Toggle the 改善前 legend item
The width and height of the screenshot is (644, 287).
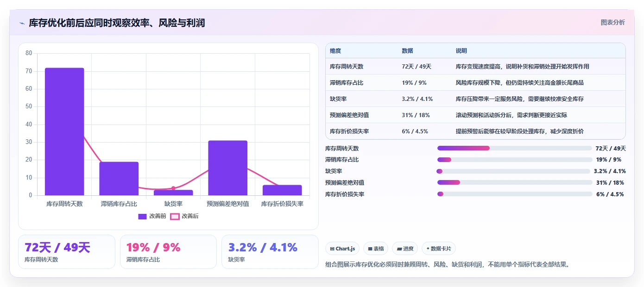point(152,216)
